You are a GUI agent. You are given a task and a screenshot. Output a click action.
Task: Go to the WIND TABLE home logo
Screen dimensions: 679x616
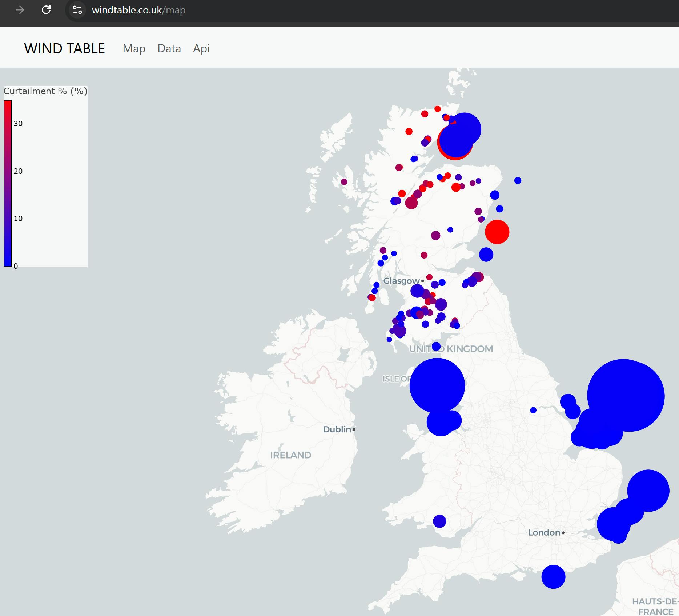click(x=64, y=48)
